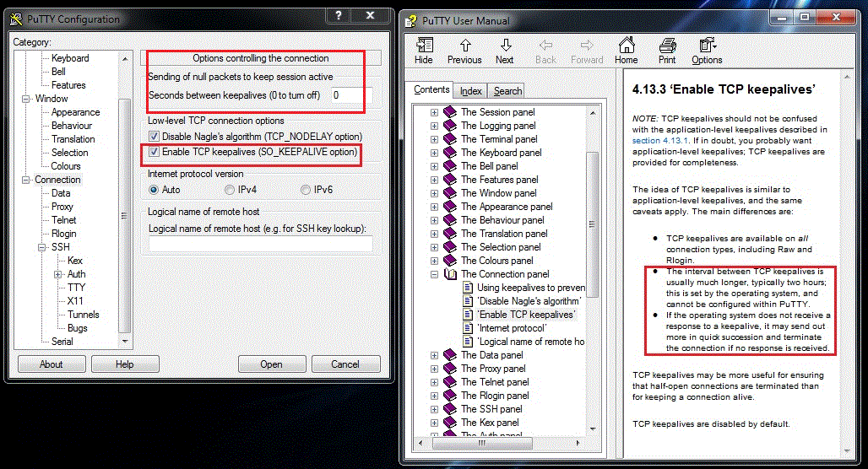868x469 pixels.
Task: Click the category tree vertical scrollbar
Action: 125,216
